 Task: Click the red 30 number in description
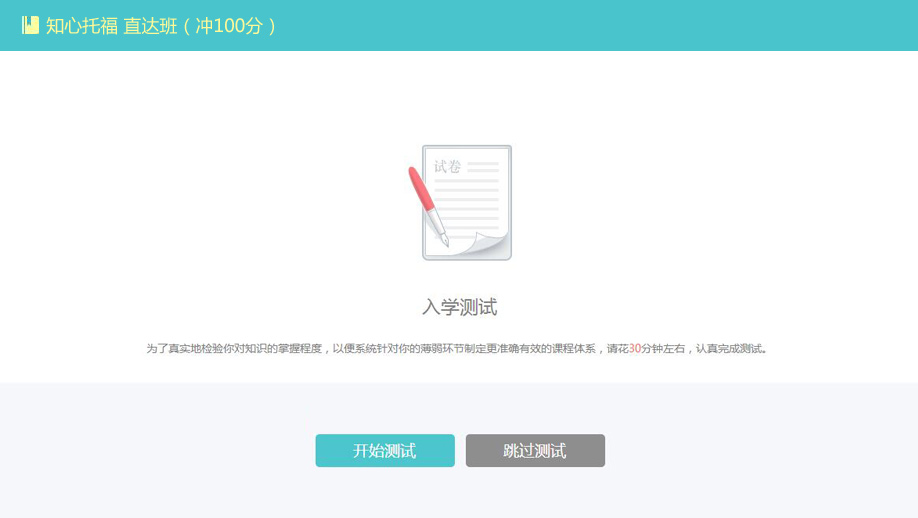634,349
